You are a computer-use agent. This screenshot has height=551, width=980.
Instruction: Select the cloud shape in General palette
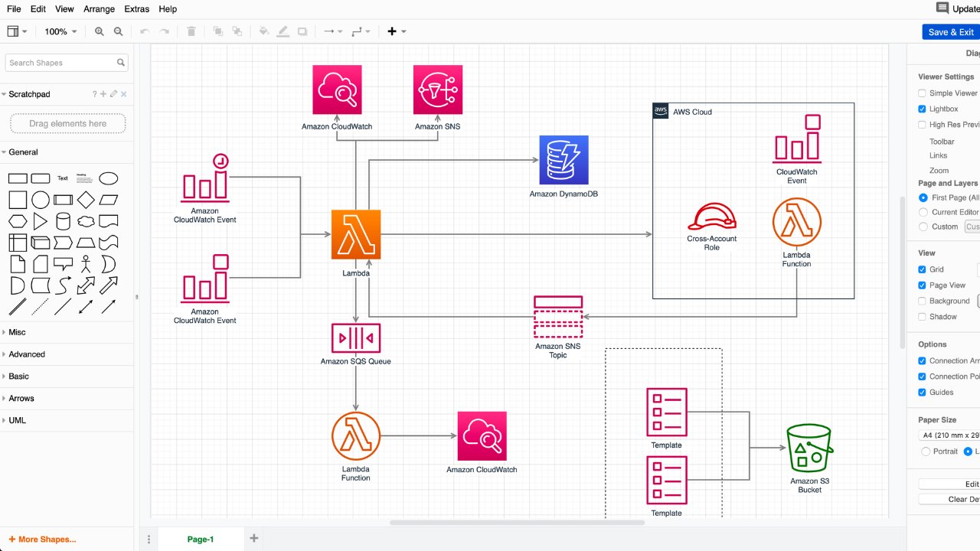pos(86,222)
